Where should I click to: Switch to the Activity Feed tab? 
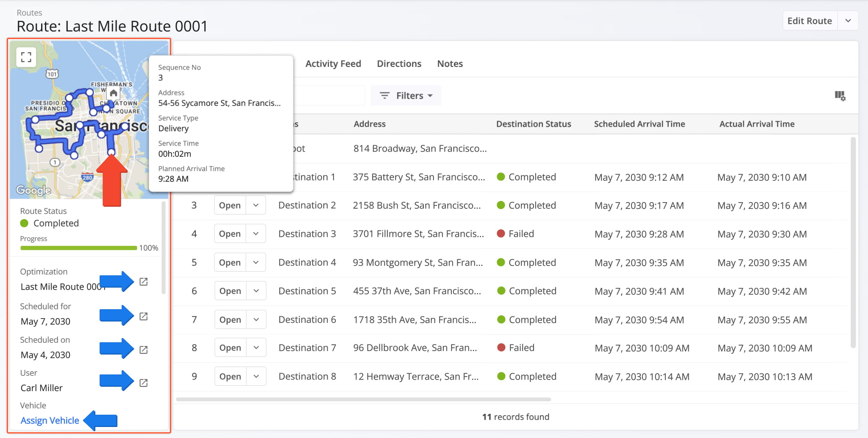pyautogui.click(x=333, y=64)
